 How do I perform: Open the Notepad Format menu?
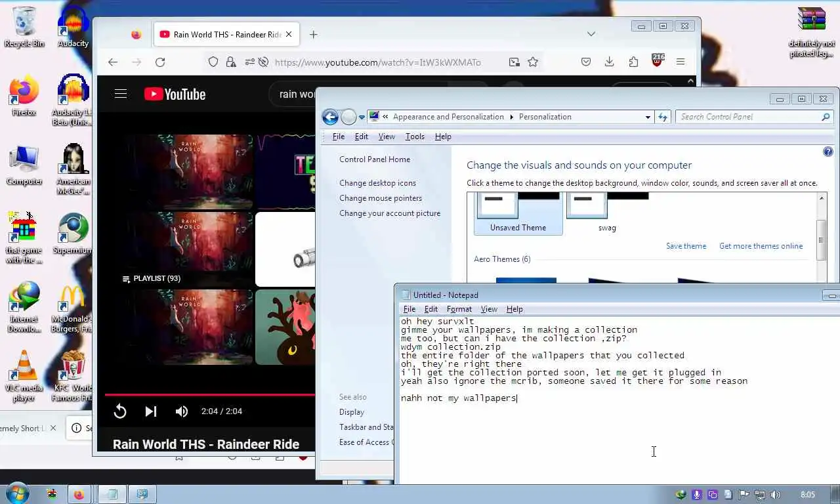(459, 309)
